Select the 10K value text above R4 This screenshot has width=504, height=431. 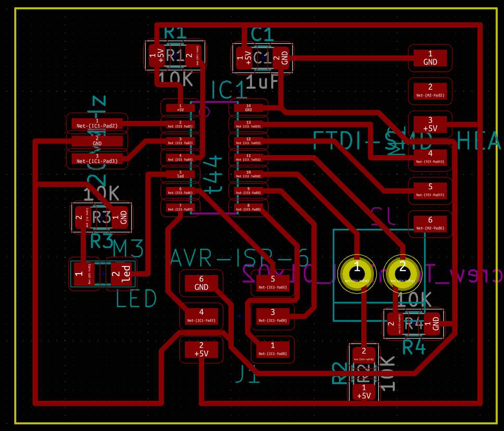click(414, 300)
